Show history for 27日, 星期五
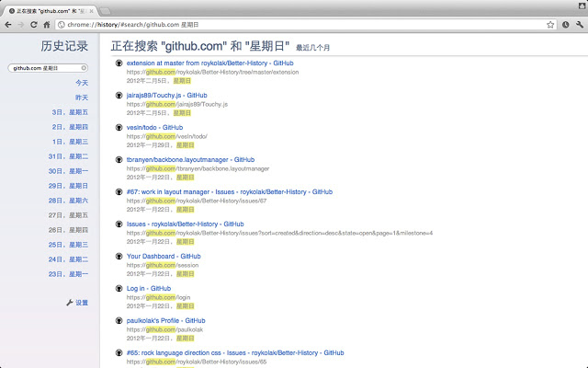Viewport: 588px width, 368px height. (x=68, y=215)
